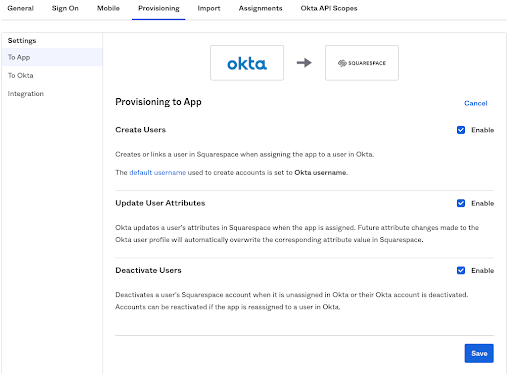Cancel editing Provisioning to App
This screenshot has width=512, height=374.
[476, 103]
